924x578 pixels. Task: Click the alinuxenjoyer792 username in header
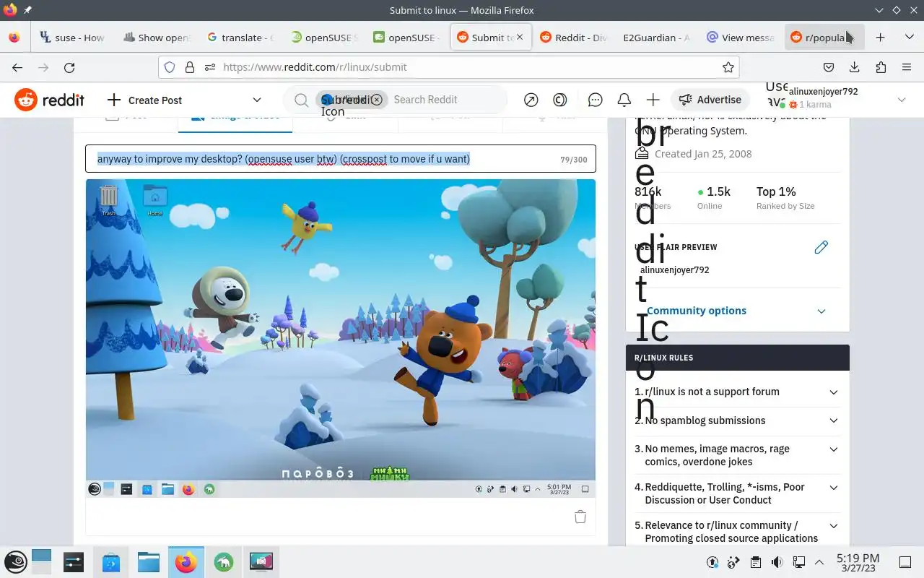coord(823,92)
